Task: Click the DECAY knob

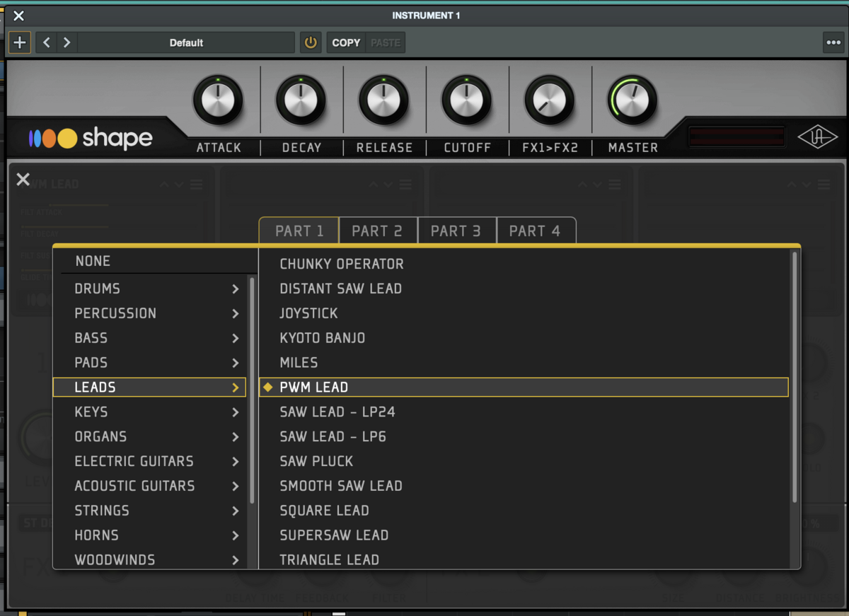Action: (x=301, y=100)
